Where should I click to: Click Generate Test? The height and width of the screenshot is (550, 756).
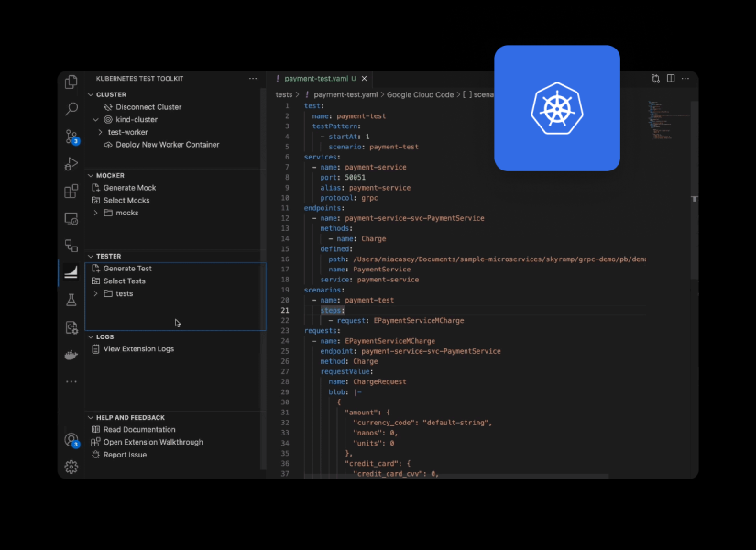tap(127, 269)
